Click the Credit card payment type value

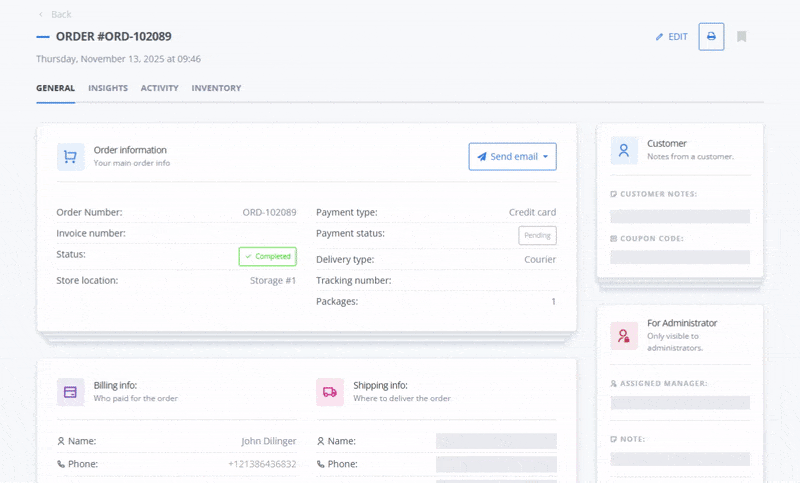(x=532, y=212)
